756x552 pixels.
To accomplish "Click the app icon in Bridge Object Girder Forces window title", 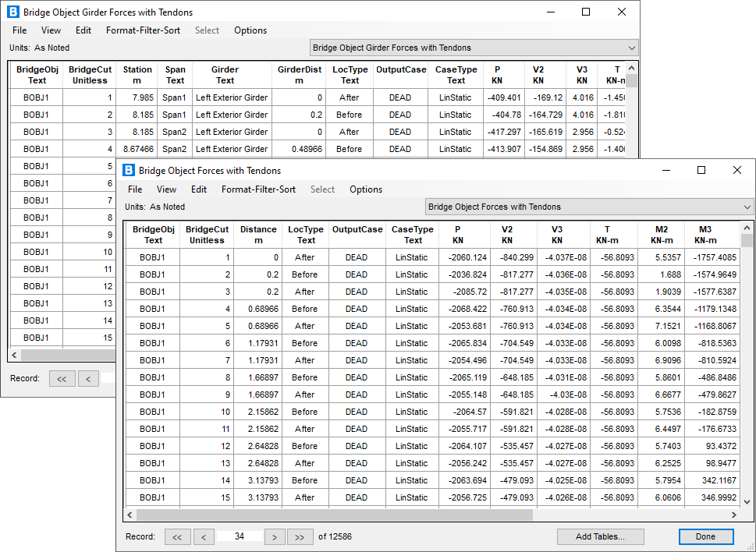I will tap(13, 12).
